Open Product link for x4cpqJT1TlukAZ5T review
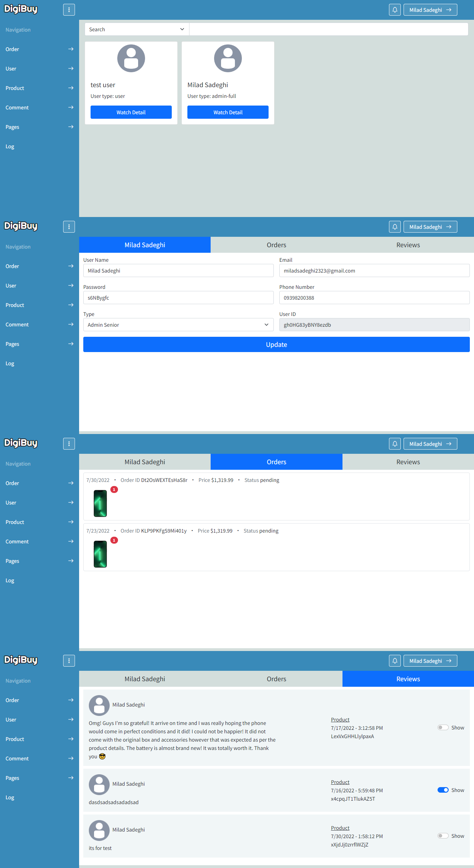This screenshot has width=474, height=868. (x=340, y=782)
